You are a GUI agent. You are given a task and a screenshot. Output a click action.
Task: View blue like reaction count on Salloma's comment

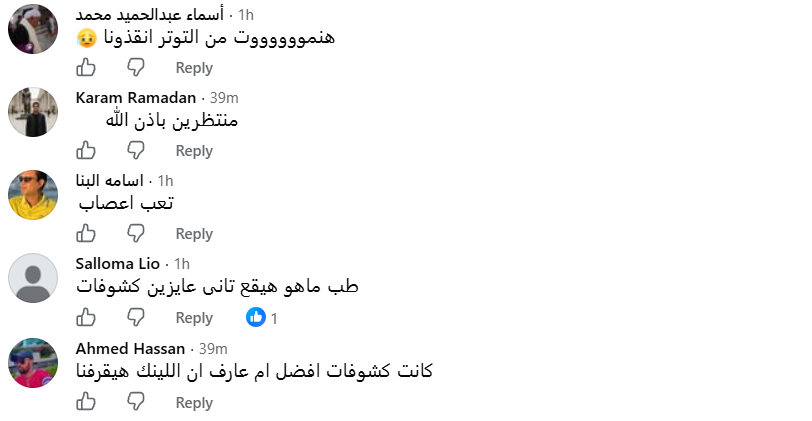[262, 317]
